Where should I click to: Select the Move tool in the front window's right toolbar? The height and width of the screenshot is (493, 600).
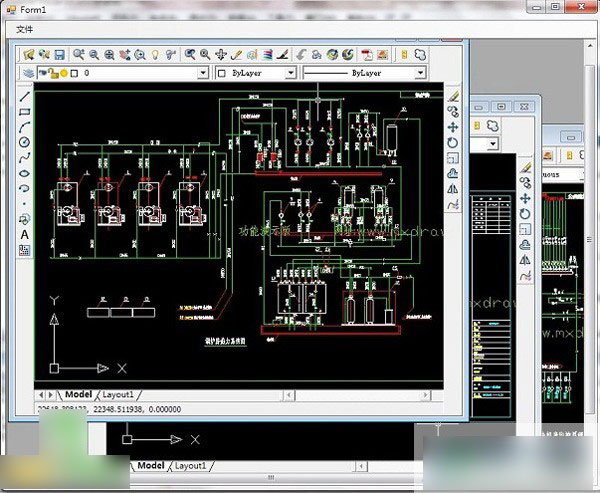(x=453, y=127)
